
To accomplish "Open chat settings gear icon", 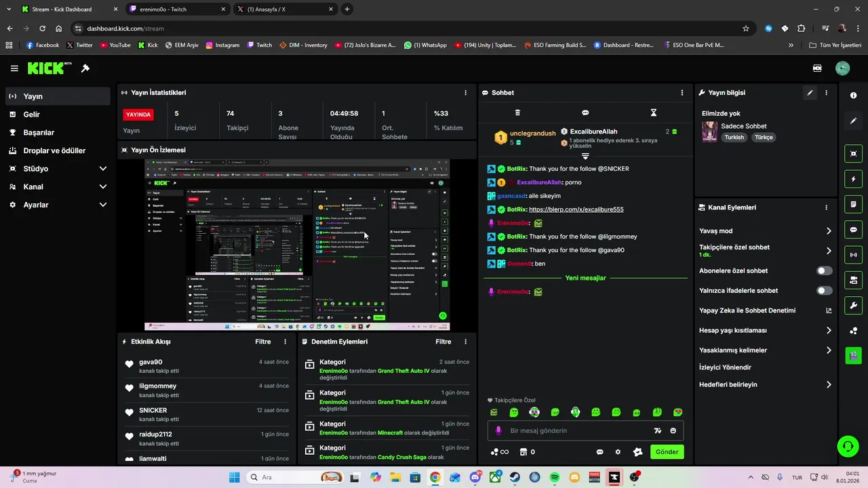I will coord(618,452).
